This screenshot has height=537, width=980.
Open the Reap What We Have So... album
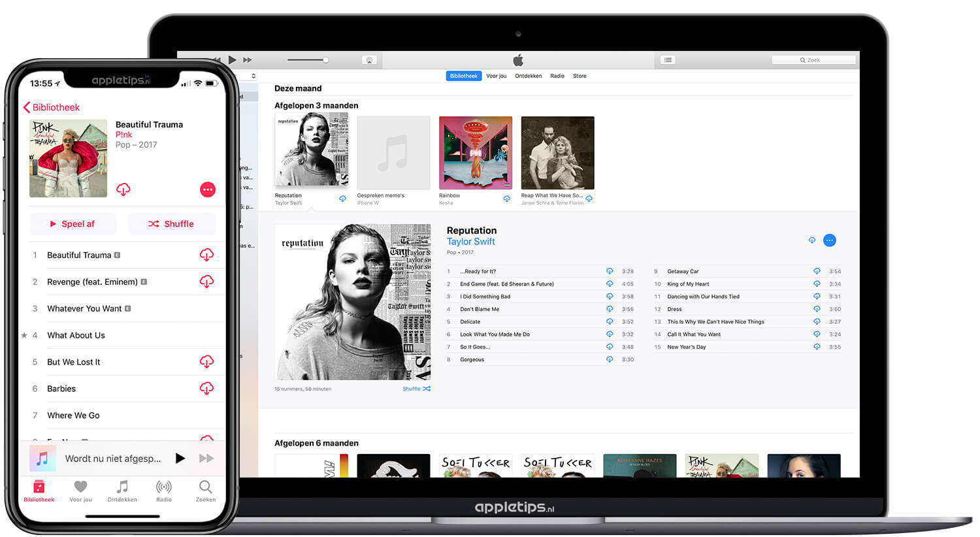(558, 153)
